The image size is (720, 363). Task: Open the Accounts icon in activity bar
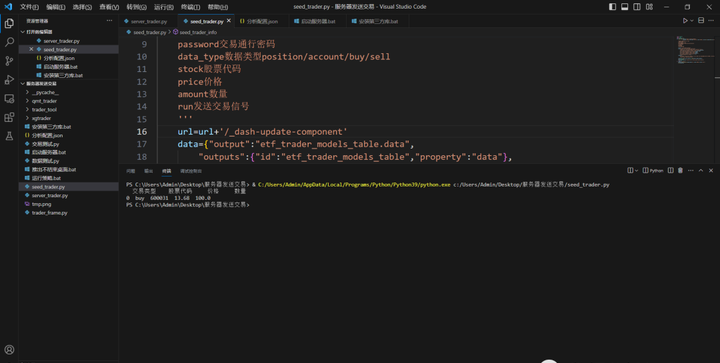(x=9, y=350)
